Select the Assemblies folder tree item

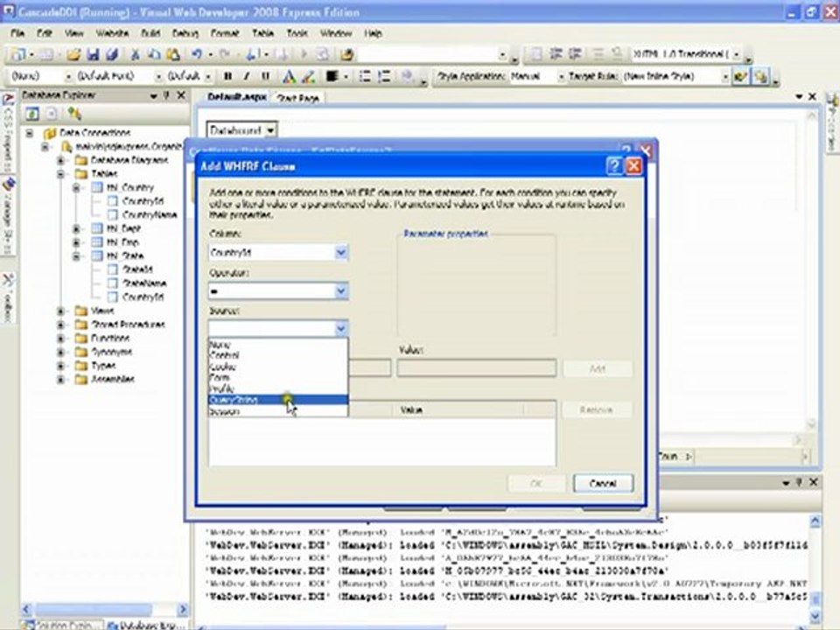coord(113,379)
